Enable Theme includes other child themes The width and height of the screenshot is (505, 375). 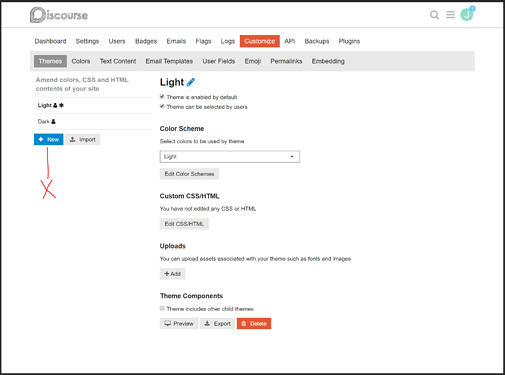(x=162, y=308)
